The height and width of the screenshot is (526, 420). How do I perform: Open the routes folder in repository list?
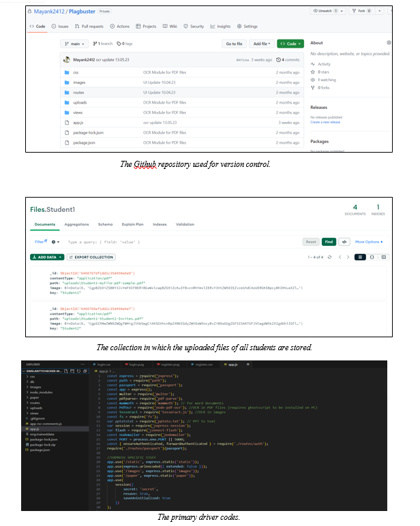(78, 93)
